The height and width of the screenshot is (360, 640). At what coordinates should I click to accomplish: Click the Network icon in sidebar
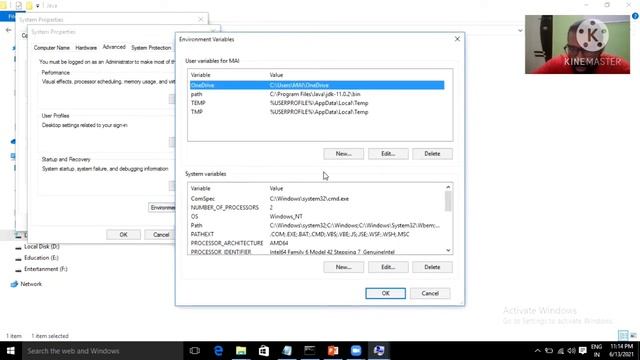coord(14,284)
